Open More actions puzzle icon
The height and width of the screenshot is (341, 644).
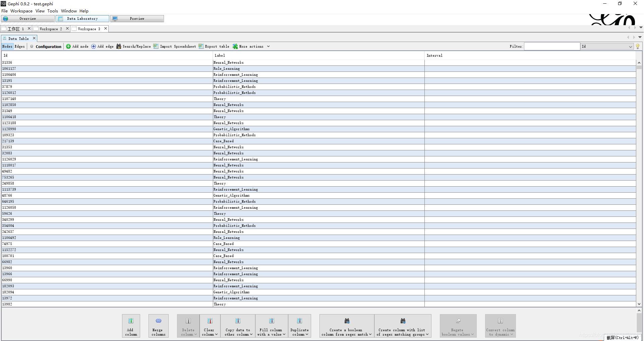pos(235,46)
